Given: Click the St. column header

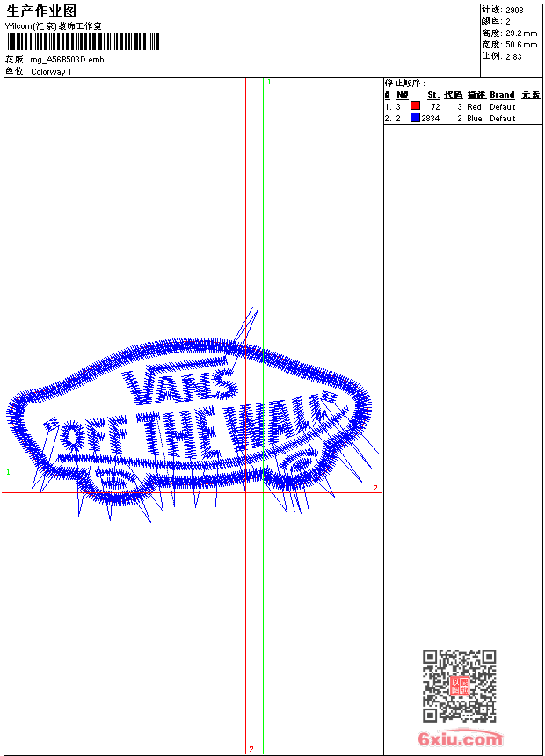Looking at the screenshot, I should click(433, 95).
